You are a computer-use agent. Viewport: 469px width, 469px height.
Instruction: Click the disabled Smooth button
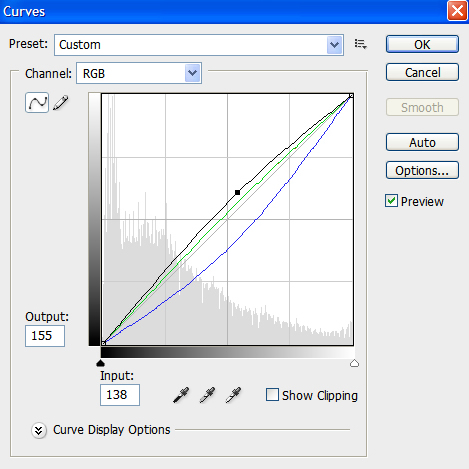[422, 107]
